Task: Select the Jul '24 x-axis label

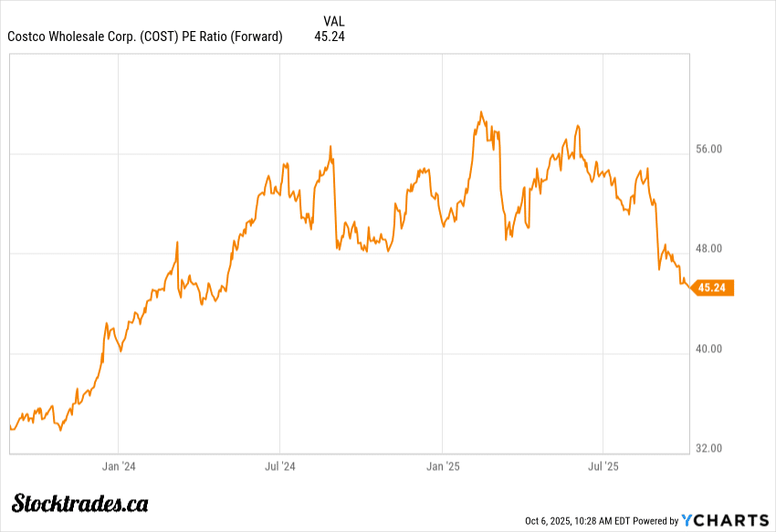Action: point(279,466)
